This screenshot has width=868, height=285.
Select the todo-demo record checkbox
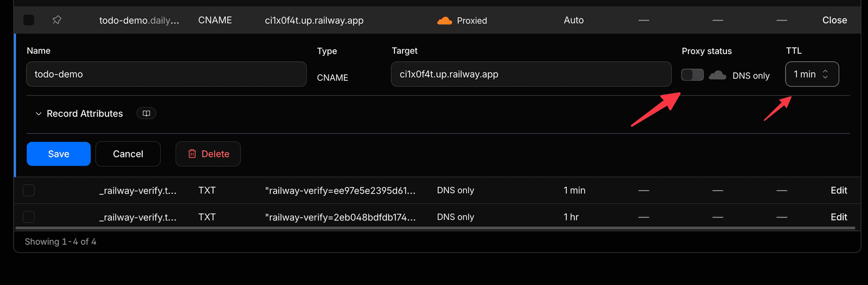29,20
